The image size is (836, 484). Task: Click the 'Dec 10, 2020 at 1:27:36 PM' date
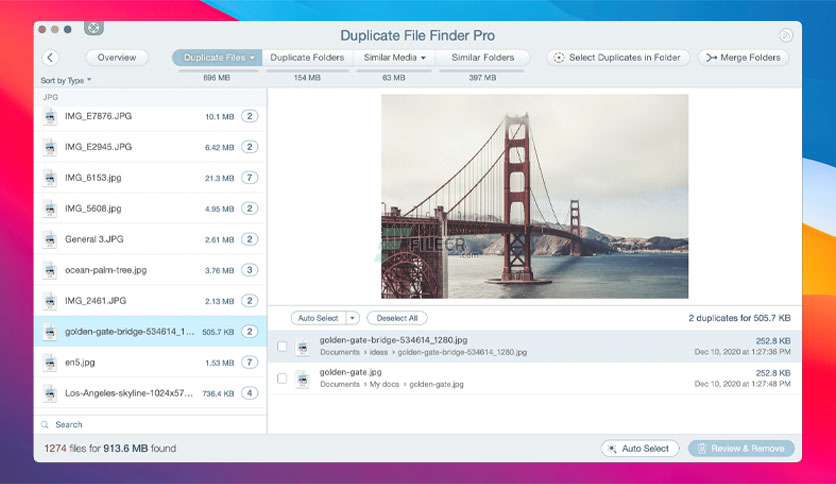click(x=742, y=352)
